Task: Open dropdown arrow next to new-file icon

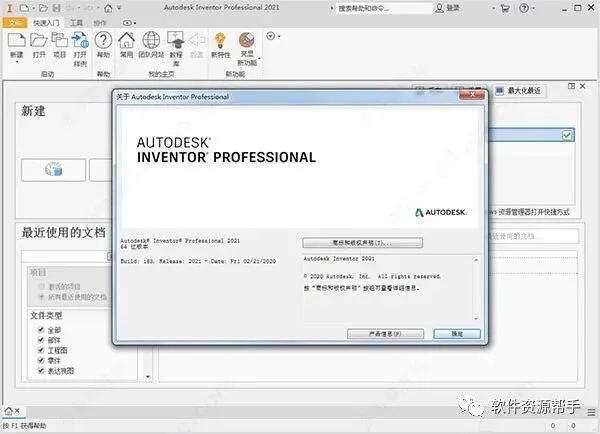Action: pyautogui.click(x=33, y=8)
